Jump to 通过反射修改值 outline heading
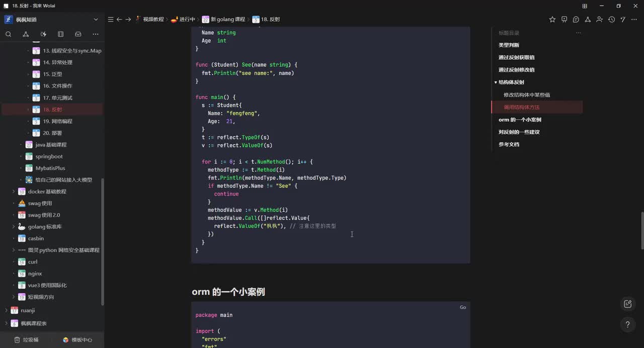The width and height of the screenshot is (644, 348). (x=516, y=70)
